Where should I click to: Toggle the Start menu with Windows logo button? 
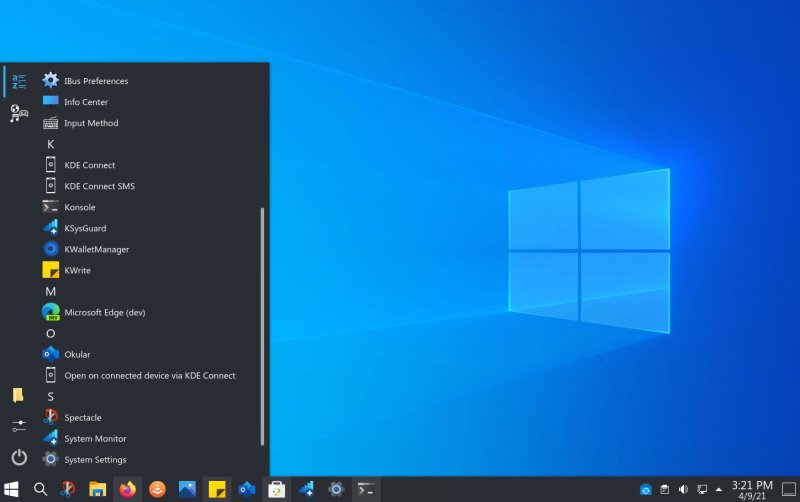coord(12,489)
